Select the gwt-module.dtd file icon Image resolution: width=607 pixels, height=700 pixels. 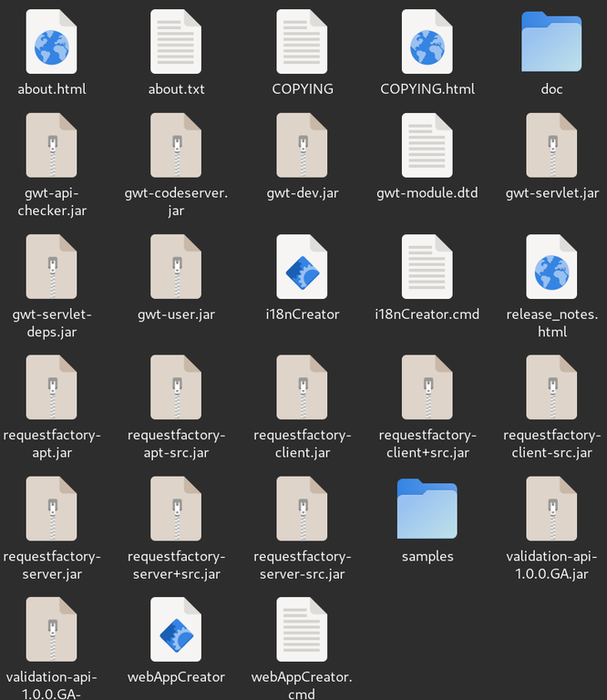tap(427, 145)
